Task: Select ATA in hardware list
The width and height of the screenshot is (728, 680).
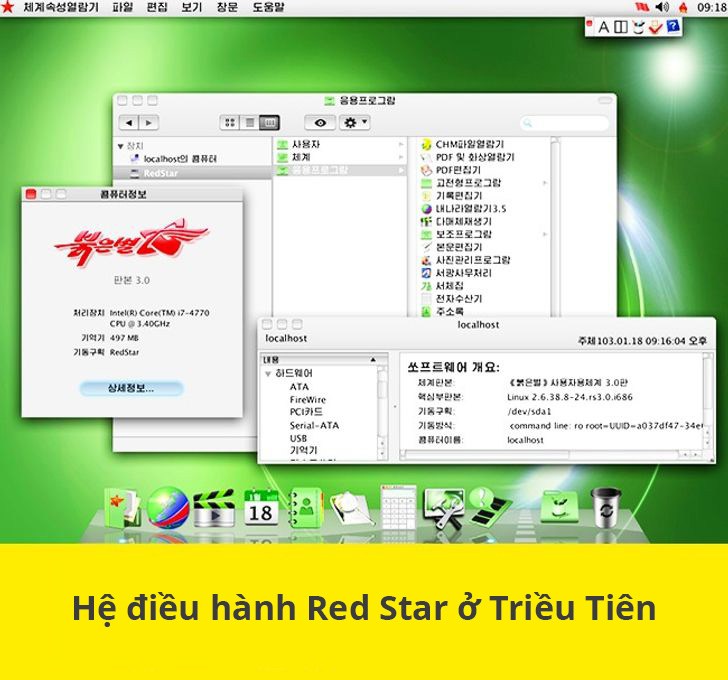Action: (299, 387)
